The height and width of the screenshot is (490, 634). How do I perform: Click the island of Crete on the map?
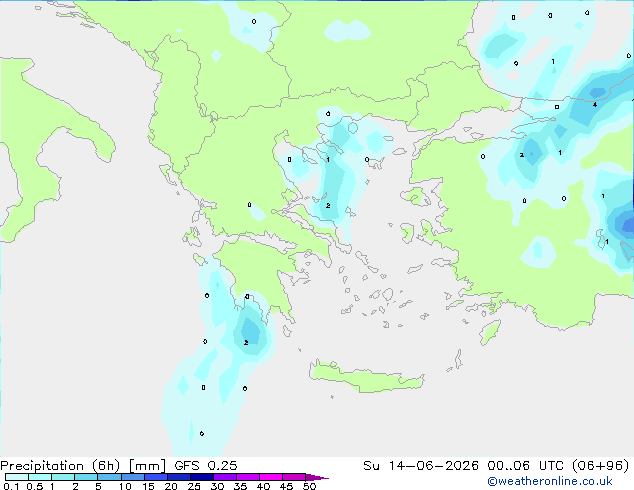(x=367, y=376)
